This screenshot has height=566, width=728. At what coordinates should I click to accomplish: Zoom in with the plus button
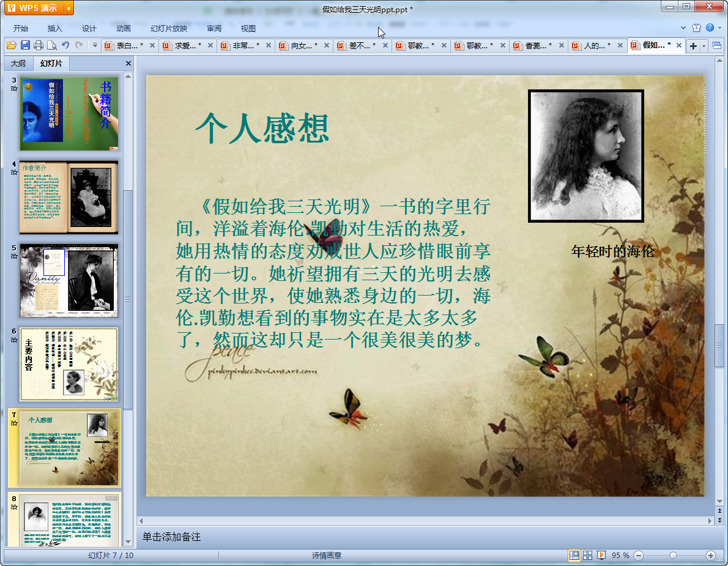point(710,556)
